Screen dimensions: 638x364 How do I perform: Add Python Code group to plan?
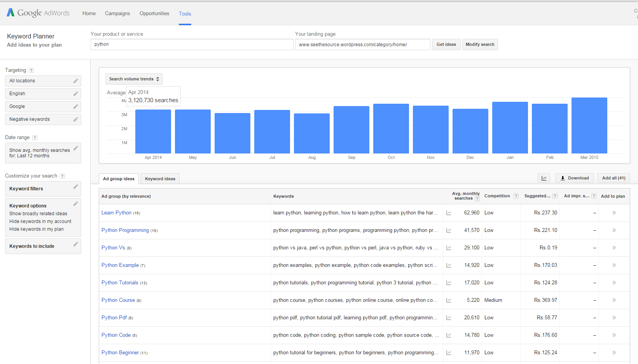614,335
